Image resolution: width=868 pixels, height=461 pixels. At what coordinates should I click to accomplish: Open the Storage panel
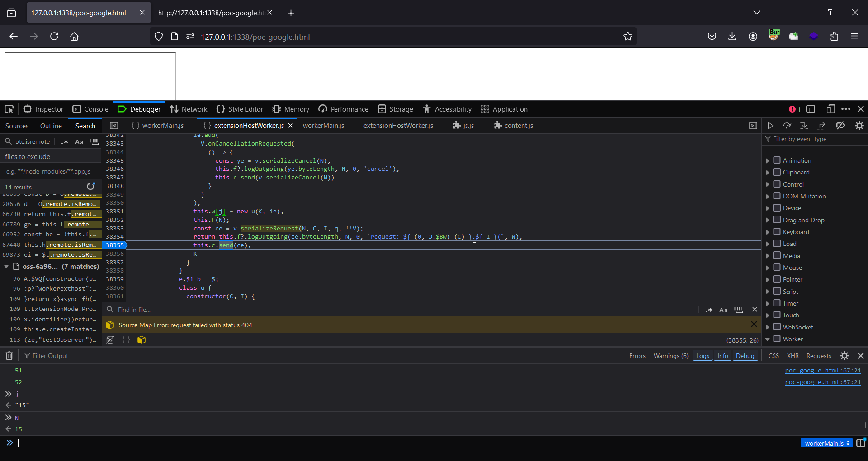(396, 109)
